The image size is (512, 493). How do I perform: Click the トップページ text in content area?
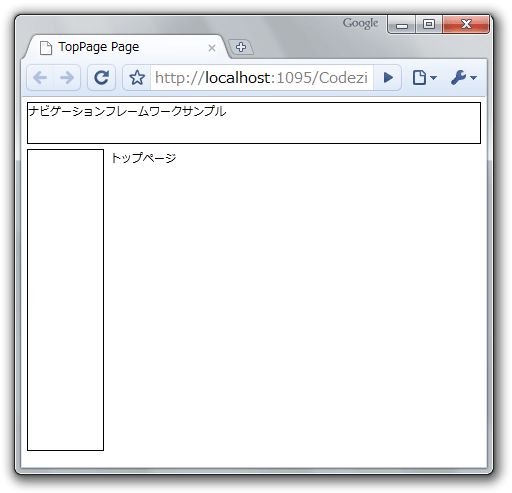(x=144, y=158)
